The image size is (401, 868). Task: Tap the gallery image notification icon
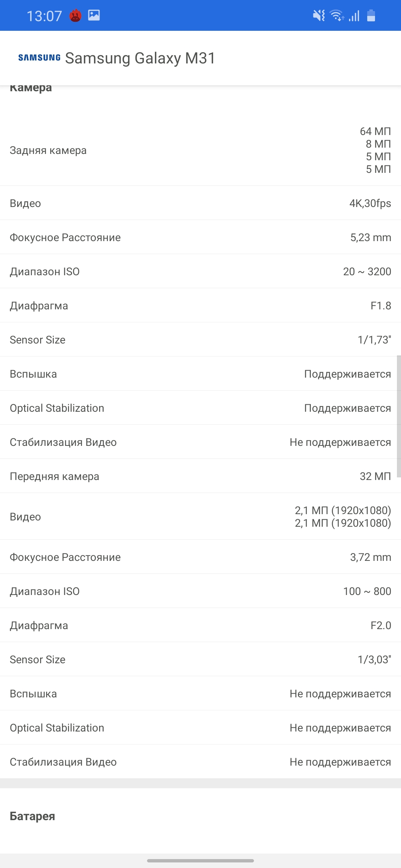click(x=94, y=15)
